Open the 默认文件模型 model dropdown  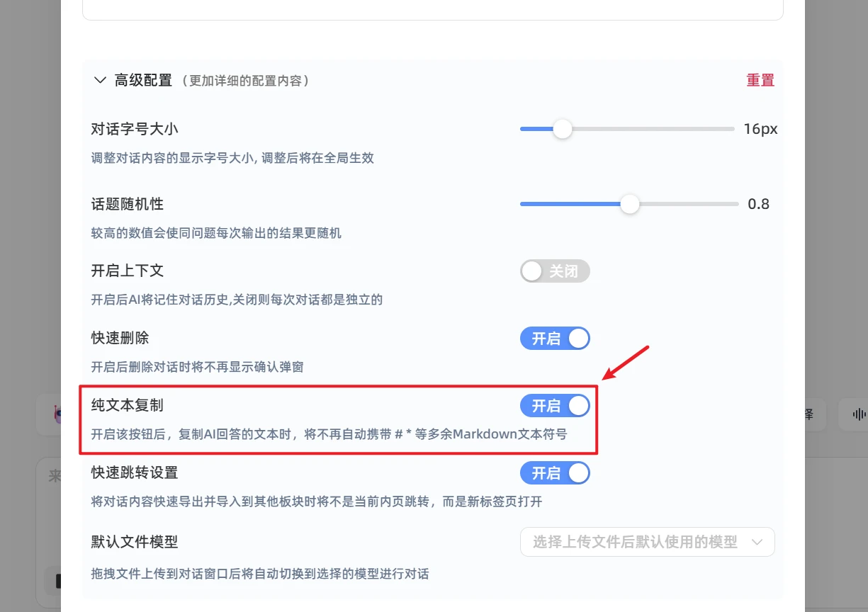click(648, 542)
